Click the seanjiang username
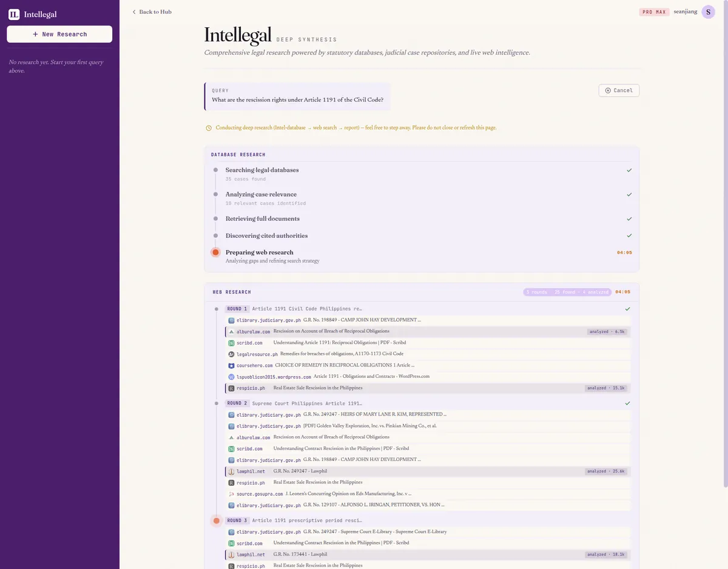The width and height of the screenshot is (728, 569). 686,12
